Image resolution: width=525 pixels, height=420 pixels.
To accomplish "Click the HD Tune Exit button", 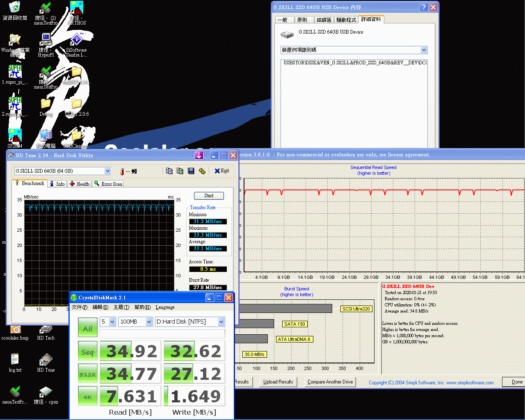I will pyautogui.click(x=222, y=171).
